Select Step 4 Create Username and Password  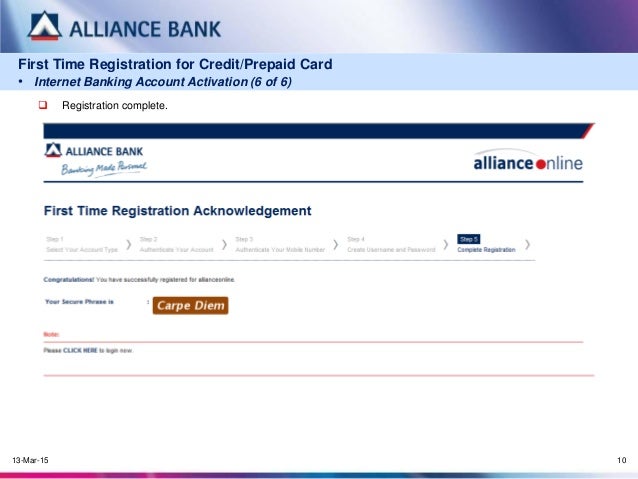point(391,245)
